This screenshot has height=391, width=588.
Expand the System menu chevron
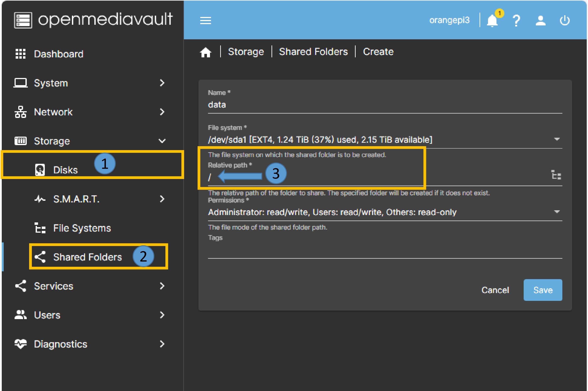pos(162,83)
